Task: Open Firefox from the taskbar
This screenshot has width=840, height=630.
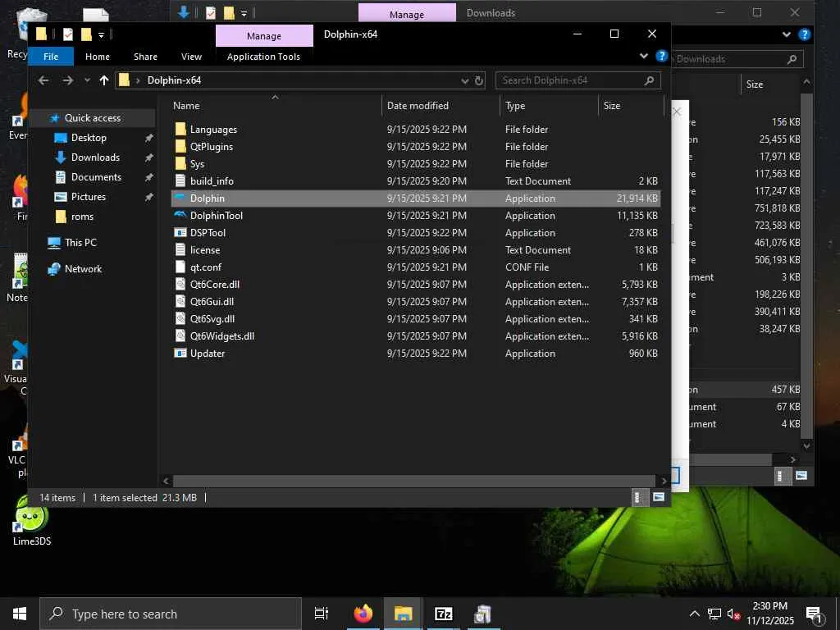Action: point(363,614)
